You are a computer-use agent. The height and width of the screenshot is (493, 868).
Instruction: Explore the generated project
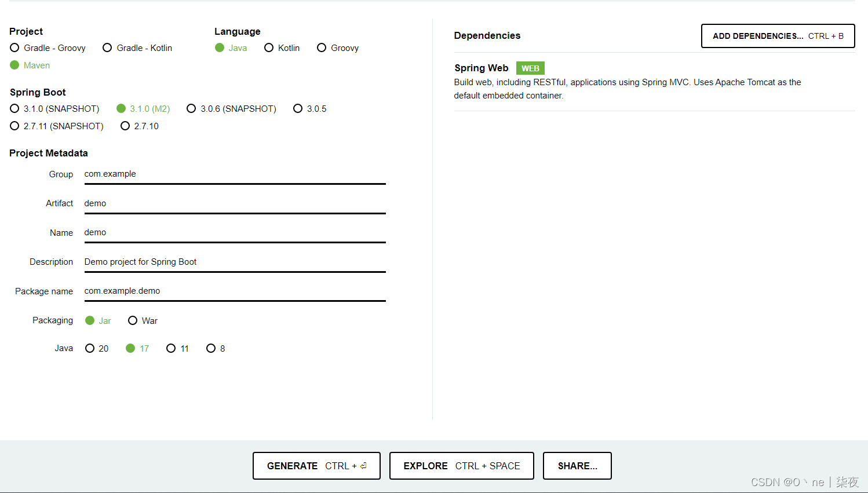coord(461,466)
